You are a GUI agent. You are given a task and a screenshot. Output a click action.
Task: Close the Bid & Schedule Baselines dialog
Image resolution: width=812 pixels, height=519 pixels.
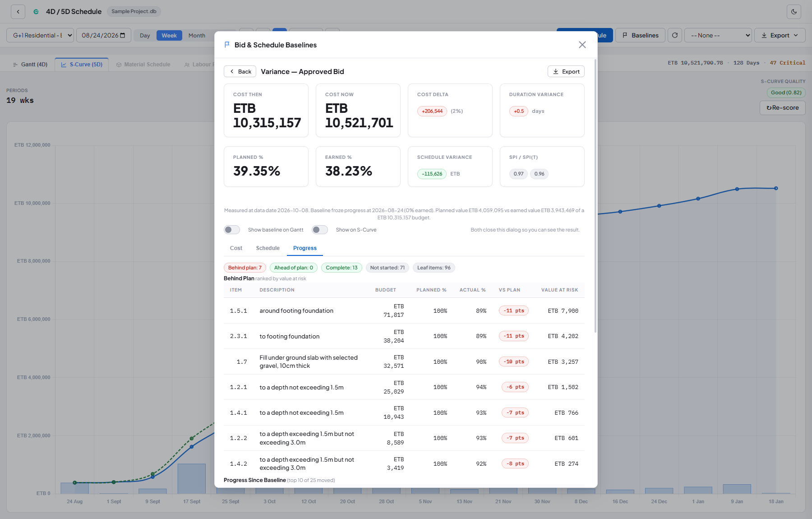(582, 45)
